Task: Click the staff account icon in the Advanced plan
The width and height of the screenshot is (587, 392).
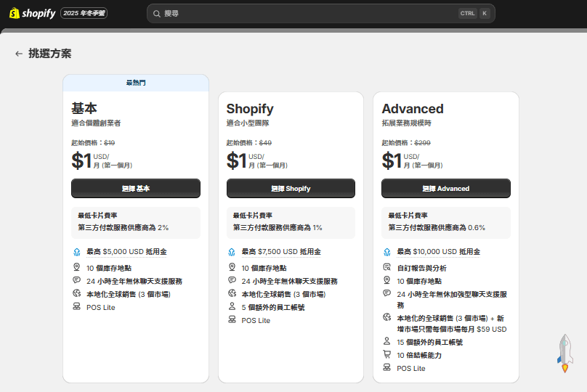Action: point(387,341)
